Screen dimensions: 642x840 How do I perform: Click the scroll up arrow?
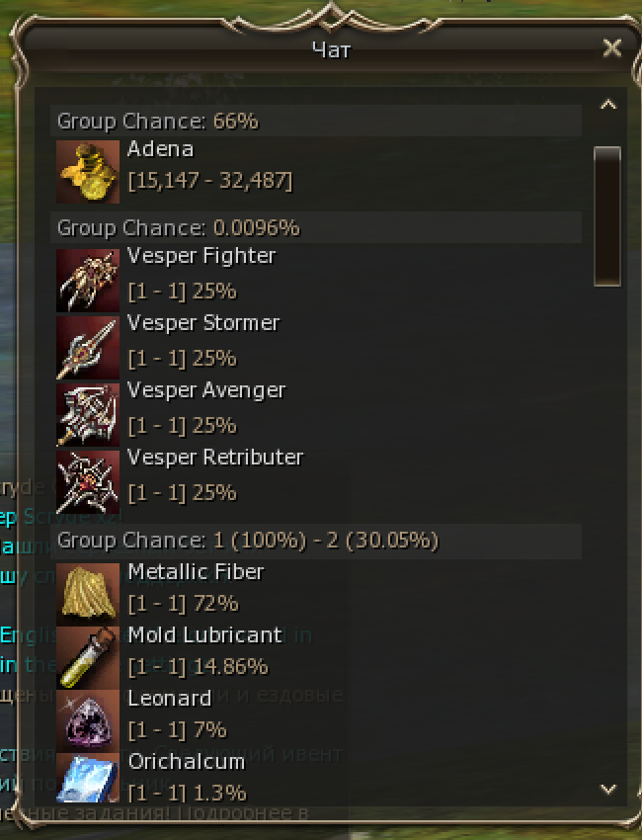tap(608, 104)
